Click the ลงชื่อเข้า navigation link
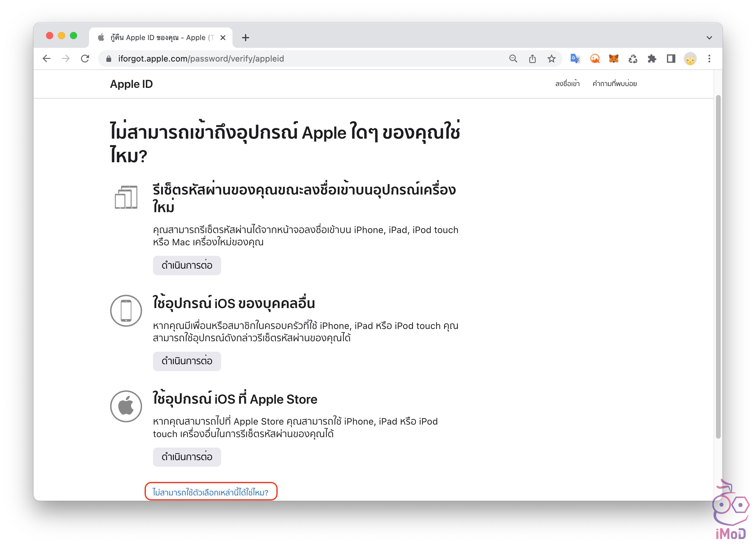The height and width of the screenshot is (545, 756). click(x=567, y=84)
